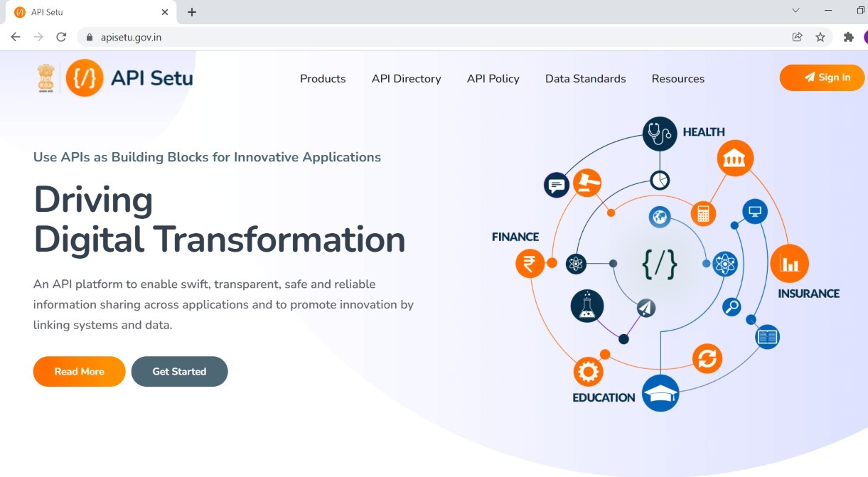
Task: Open the API Directory menu item
Action: (407, 79)
